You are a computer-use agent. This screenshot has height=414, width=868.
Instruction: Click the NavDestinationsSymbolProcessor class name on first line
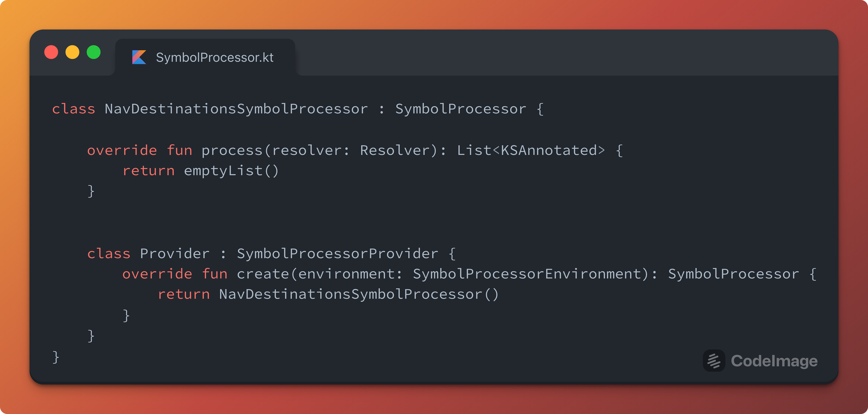(x=236, y=109)
